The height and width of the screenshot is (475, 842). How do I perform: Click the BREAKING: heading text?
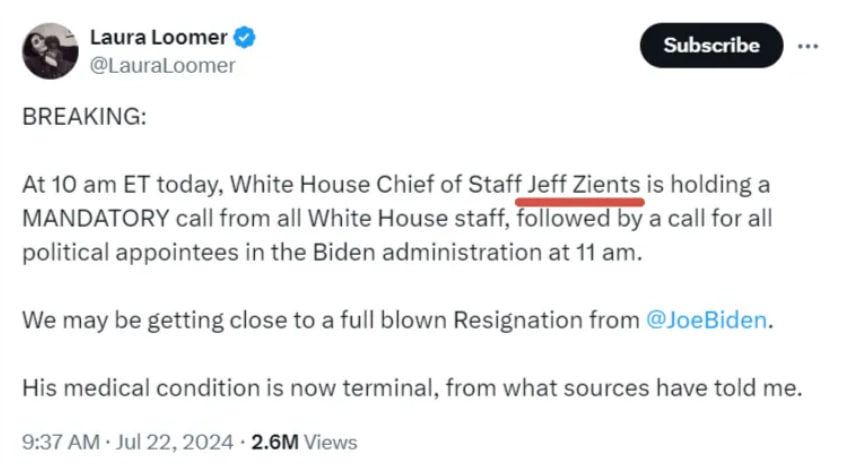(x=84, y=116)
